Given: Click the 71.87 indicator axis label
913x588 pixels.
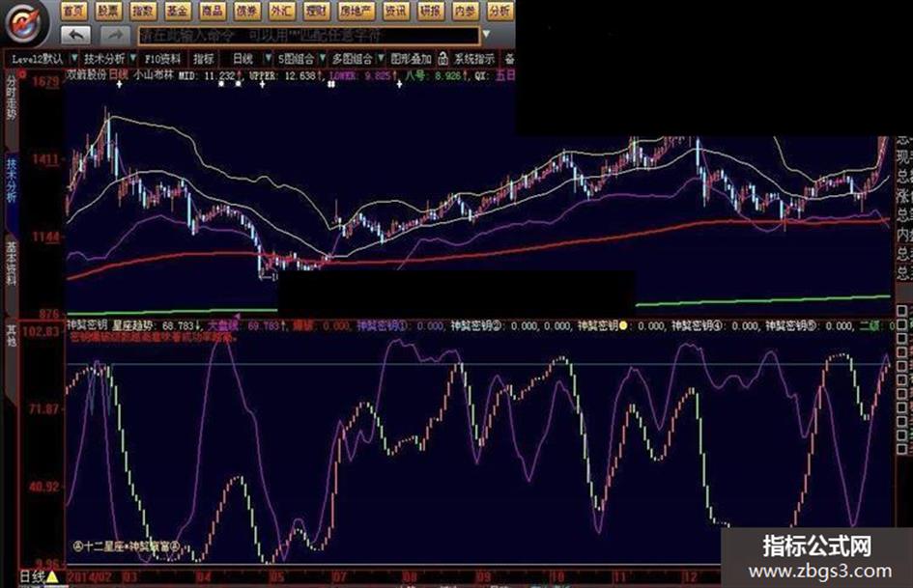Looking at the screenshot, I should [x=43, y=408].
